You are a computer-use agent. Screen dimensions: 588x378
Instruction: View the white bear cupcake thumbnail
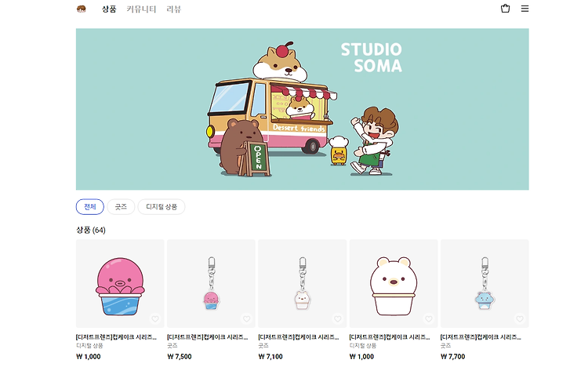tap(394, 284)
